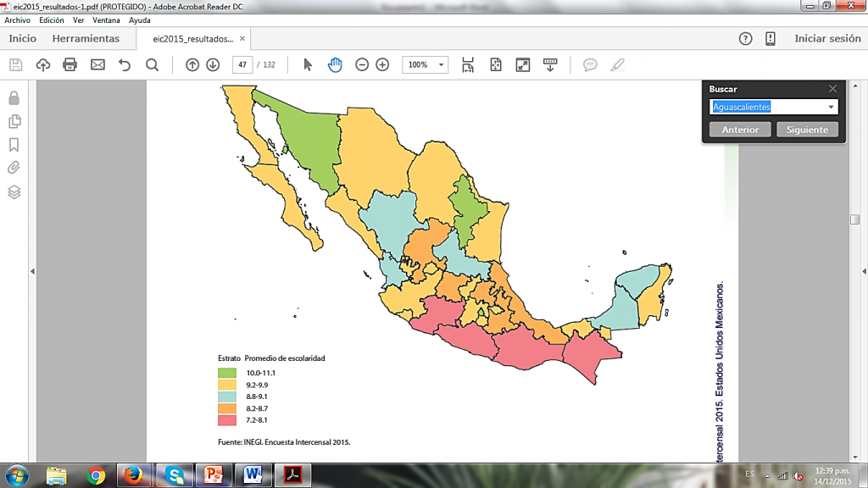Choose the arrow selection tool
Image resolution: width=868 pixels, height=488 pixels.
(308, 64)
